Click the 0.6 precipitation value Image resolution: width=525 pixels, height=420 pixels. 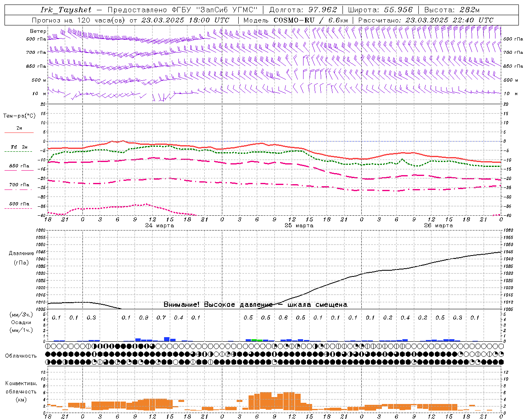click(x=283, y=318)
